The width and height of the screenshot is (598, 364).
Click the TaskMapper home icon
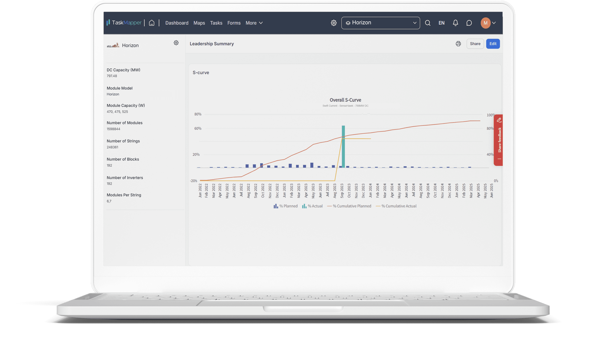click(x=152, y=22)
